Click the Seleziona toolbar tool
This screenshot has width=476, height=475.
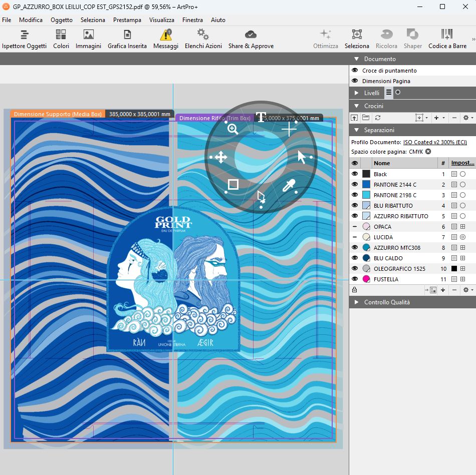point(357,39)
